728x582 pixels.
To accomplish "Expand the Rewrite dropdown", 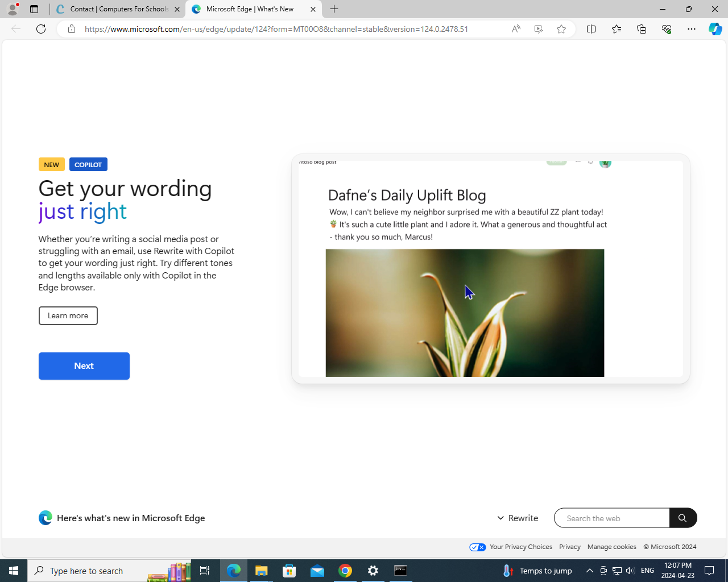I will 518,518.
